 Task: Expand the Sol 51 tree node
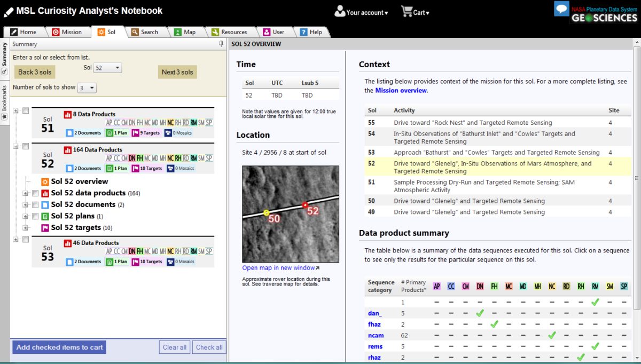[16, 110]
